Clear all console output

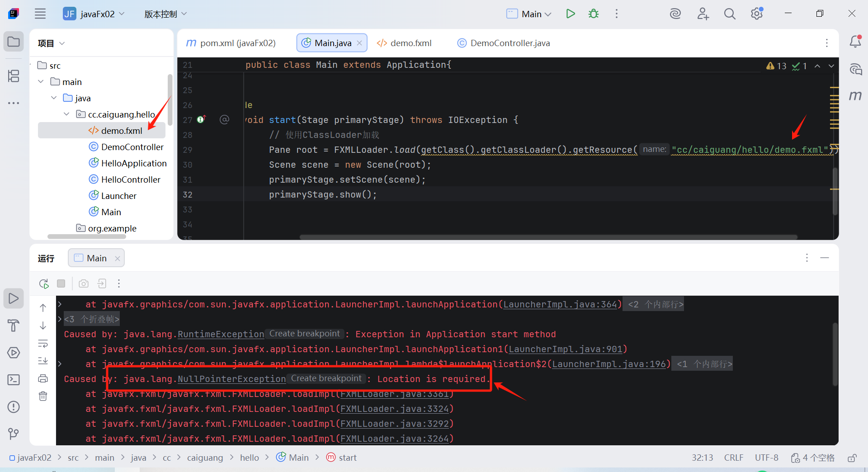(x=43, y=396)
